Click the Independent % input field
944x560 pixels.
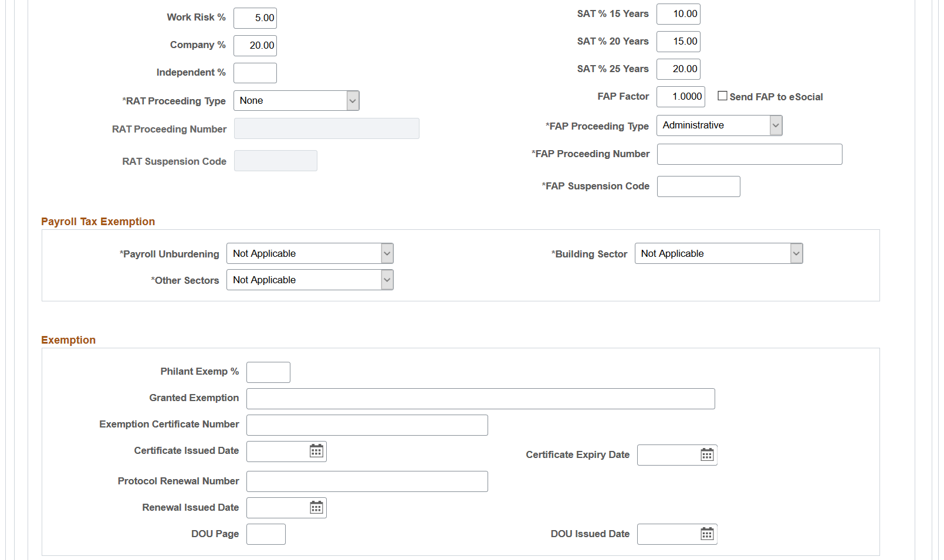point(255,73)
